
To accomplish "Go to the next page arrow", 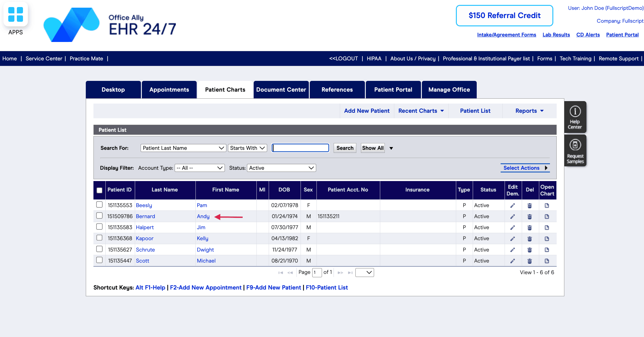I will [x=340, y=273].
